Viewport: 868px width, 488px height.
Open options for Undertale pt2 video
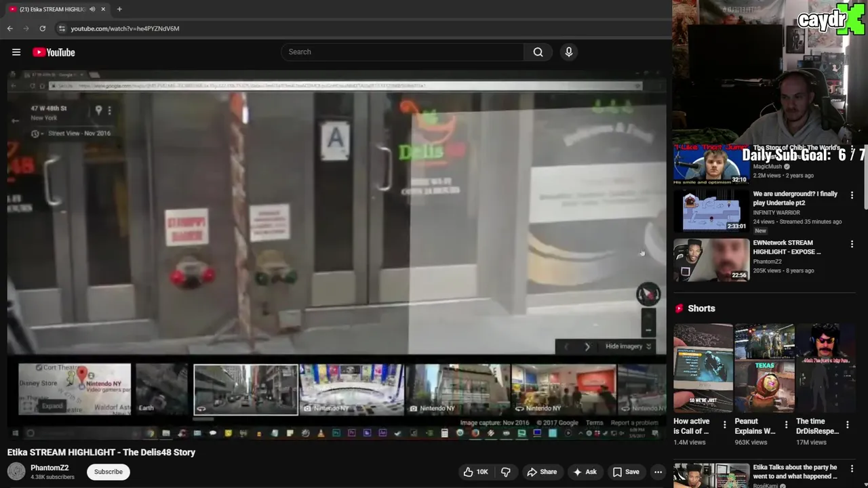(x=852, y=195)
